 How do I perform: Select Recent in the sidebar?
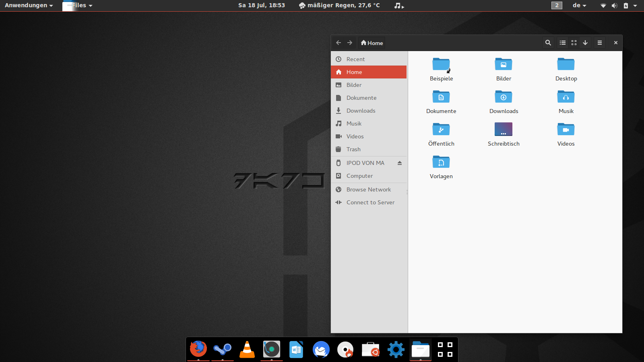click(x=369, y=59)
